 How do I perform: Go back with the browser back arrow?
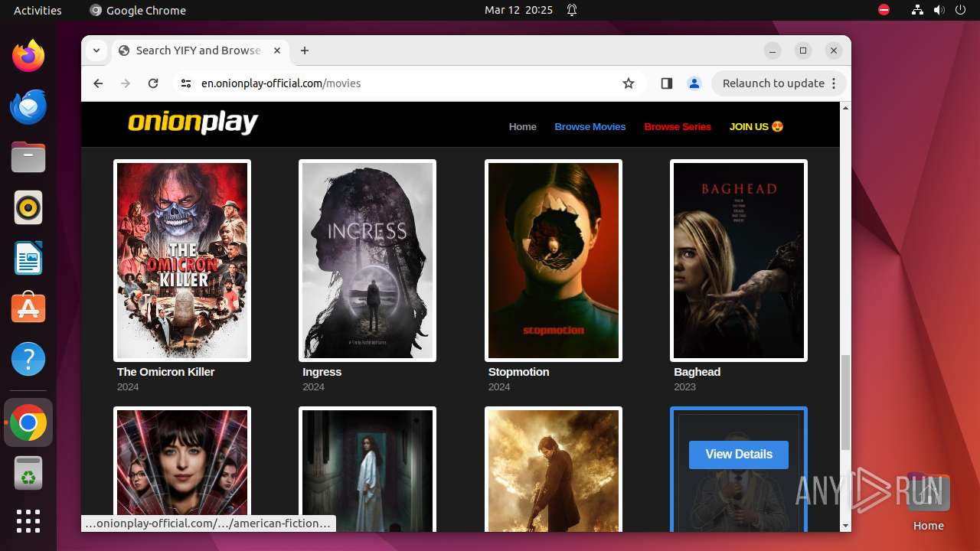pyautogui.click(x=98, y=83)
